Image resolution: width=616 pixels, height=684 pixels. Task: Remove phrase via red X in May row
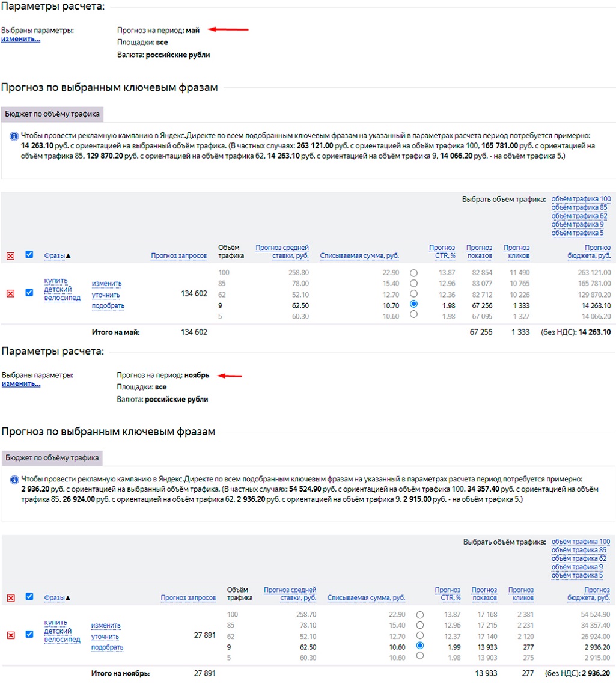(10, 293)
